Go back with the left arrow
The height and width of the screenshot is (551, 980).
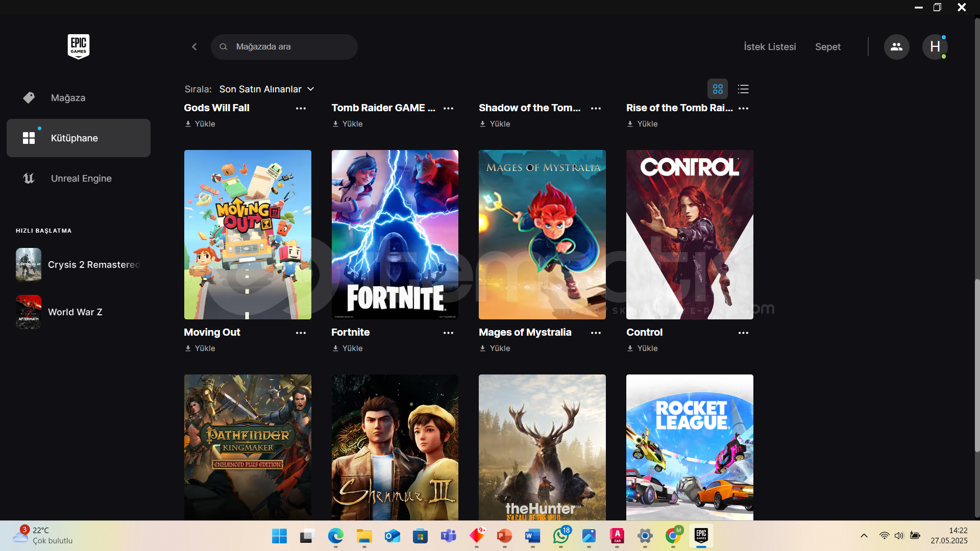coord(194,47)
